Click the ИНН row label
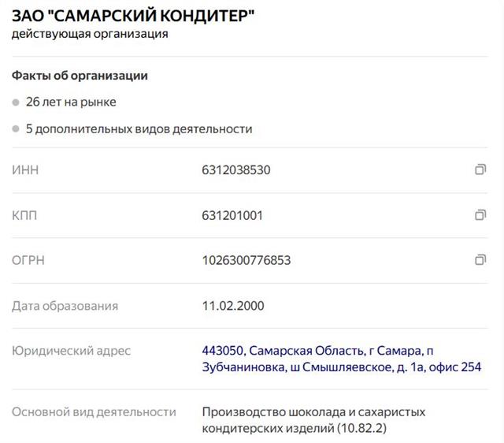The height and width of the screenshot is (443, 504). coord(25,169)
